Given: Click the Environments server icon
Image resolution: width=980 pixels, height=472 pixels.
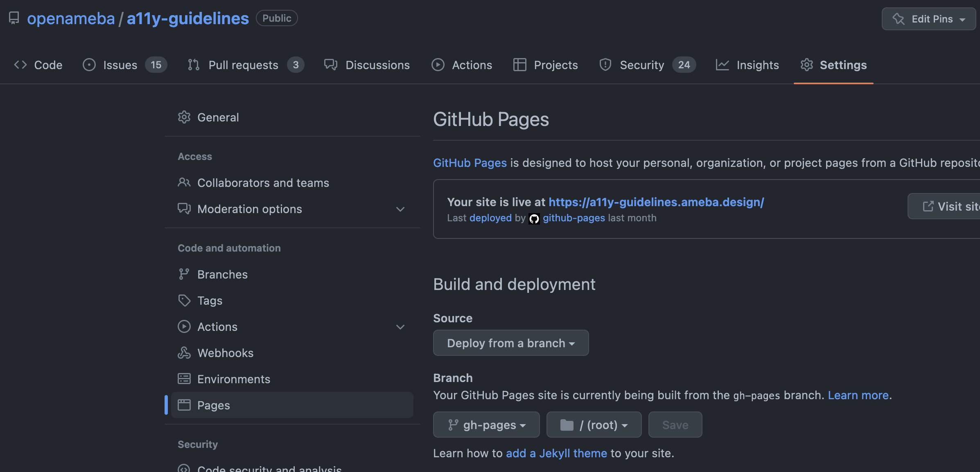Looking at the screenshot, I should pos(184,379).
